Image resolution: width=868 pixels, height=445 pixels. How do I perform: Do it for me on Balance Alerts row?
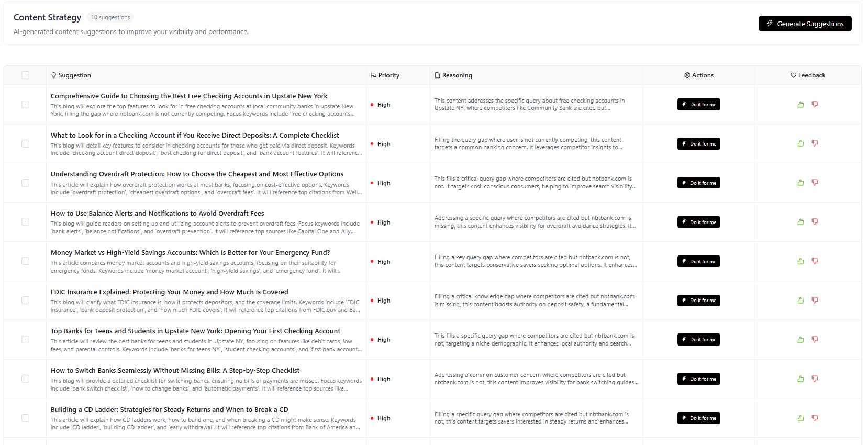(x=698, y=222)
